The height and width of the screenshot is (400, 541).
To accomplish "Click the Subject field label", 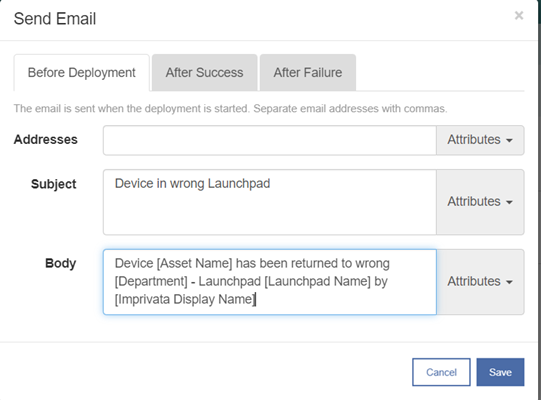I will 53,184.
